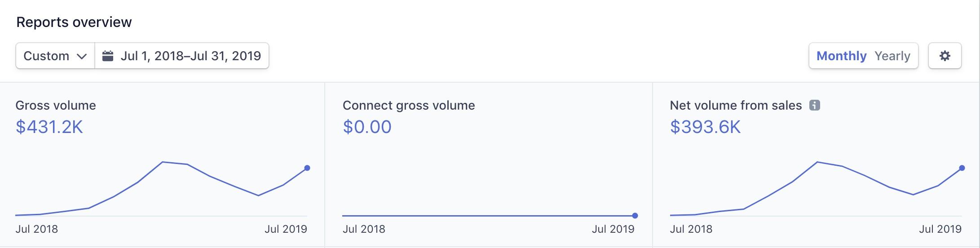Image resolution: width=980 pixels, height=248 pixels.
Task: Click the Connect gross volume title
Action: (x=408, y=106)
